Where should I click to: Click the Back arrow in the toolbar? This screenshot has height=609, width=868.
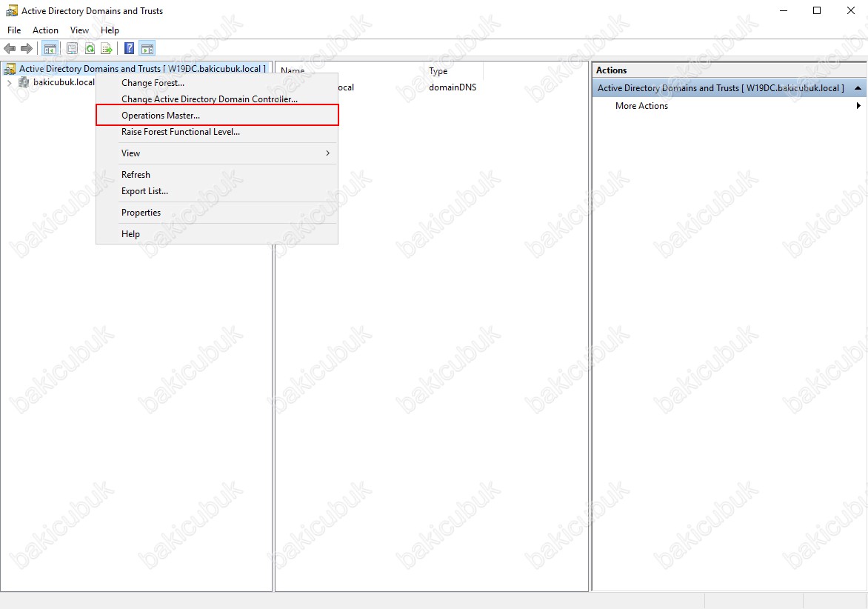[10, 49]
